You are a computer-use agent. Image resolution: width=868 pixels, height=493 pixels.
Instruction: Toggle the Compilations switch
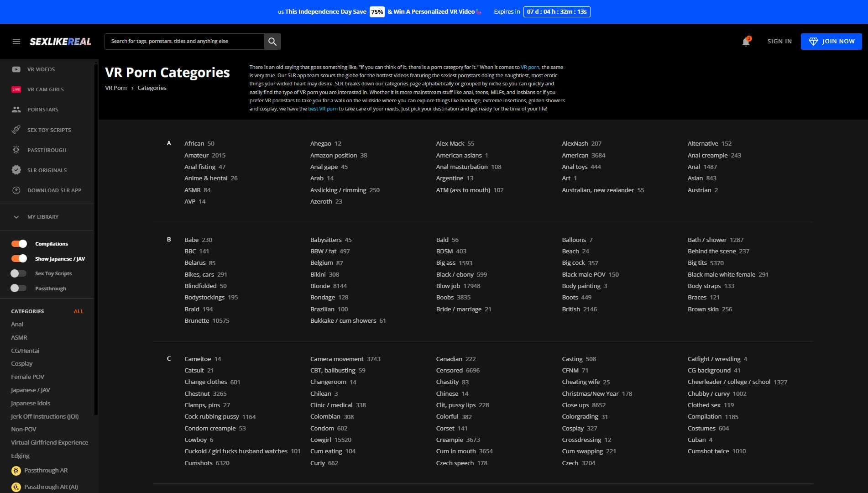(x=19, y=244)
